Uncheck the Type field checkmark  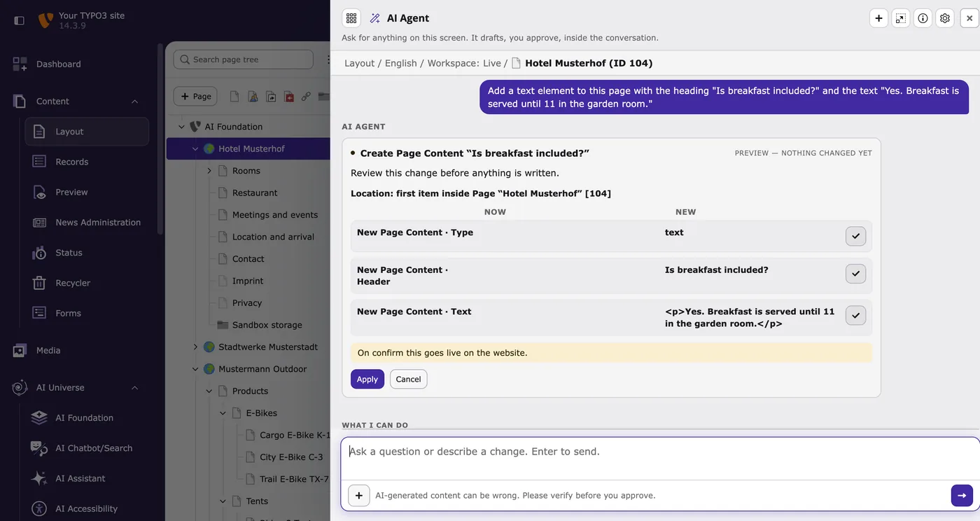tap(855, 236)
